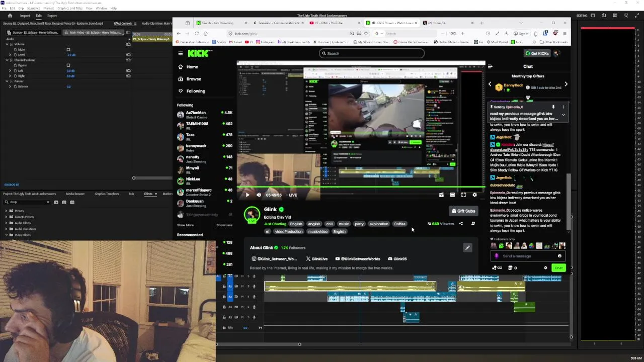This screenshot has width=644, height=362.
Task: Filter Effects by accelerated effects icon
Action: coord(56,202)
